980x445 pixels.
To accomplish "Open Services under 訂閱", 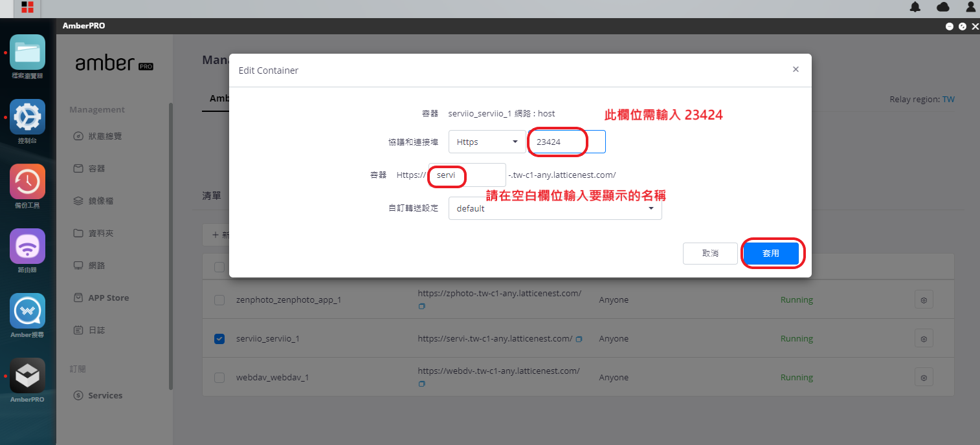I will pos(98,395).
